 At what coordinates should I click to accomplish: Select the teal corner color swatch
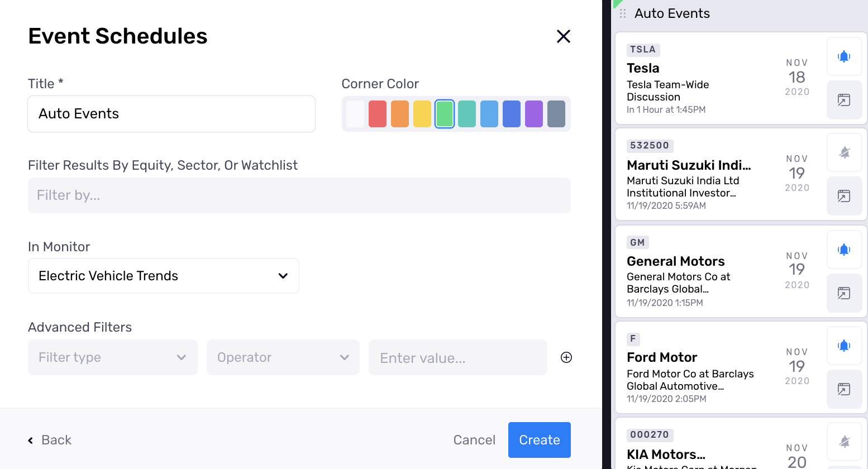point(467,114)
